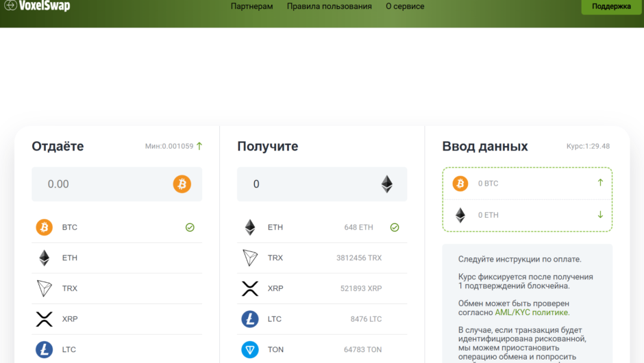Screen dimensions: 644x363
Task: Choose LTC label in Отдаёте list
Action: (x=69, y=349)
